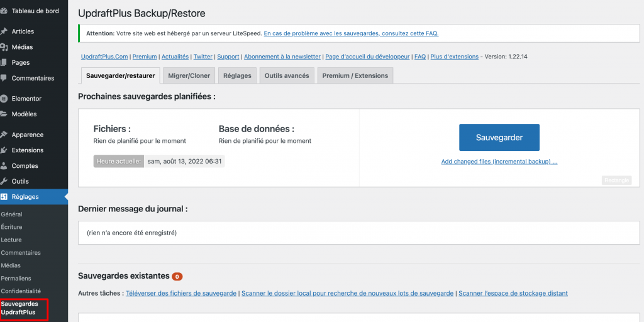Image resolution: width=644 pixels, height=322 pixels.
Task: Open Commentaires settings submenu under Réglages
Action: pyautogui.click(x=21, y=253)
